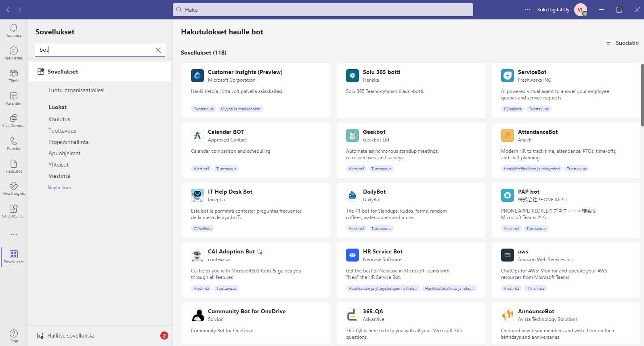Click the results vertical scrollbar
Viewport: 644px width, 346px height.
click(642, 95)
